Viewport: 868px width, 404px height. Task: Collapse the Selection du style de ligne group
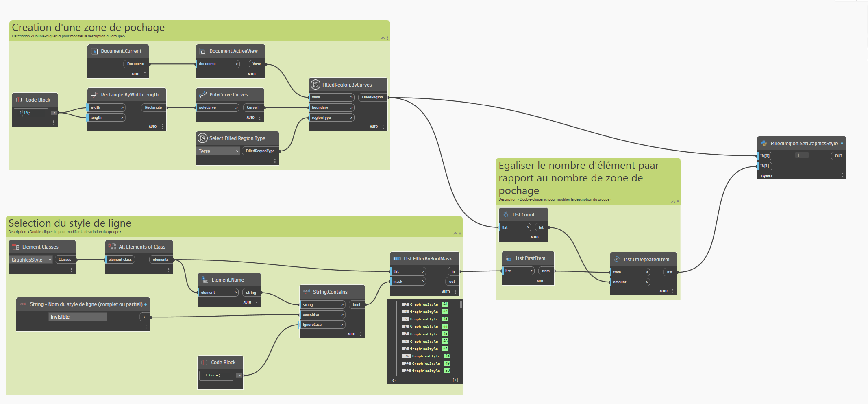[x=455, y=233]
